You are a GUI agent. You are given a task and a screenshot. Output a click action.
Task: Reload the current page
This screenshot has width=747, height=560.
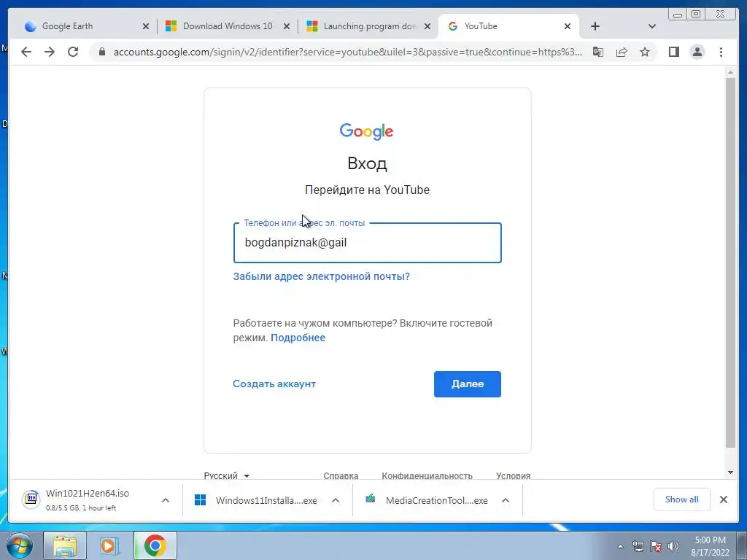coord(73,52)
